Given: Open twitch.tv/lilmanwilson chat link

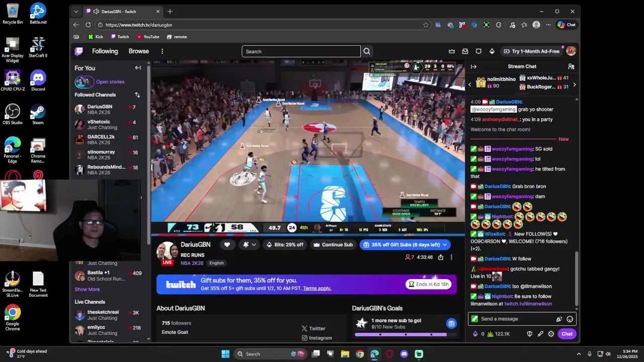Looking at the screenshot, I should [x=528, y=304].
